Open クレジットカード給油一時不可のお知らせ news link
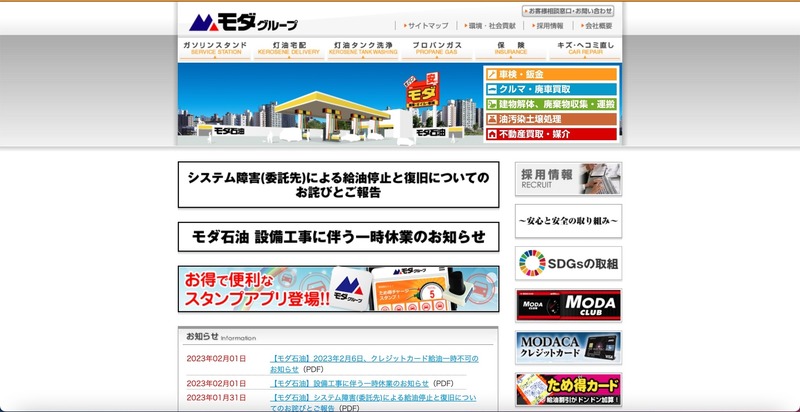The image size is (800, 412). (x=374, y=364)
